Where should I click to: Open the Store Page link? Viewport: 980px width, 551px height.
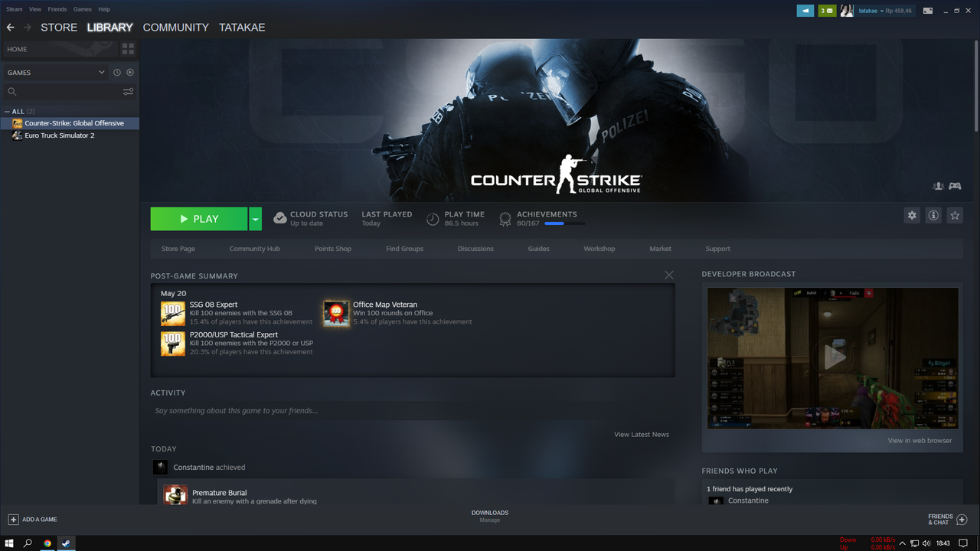click(x=178, y=249)
